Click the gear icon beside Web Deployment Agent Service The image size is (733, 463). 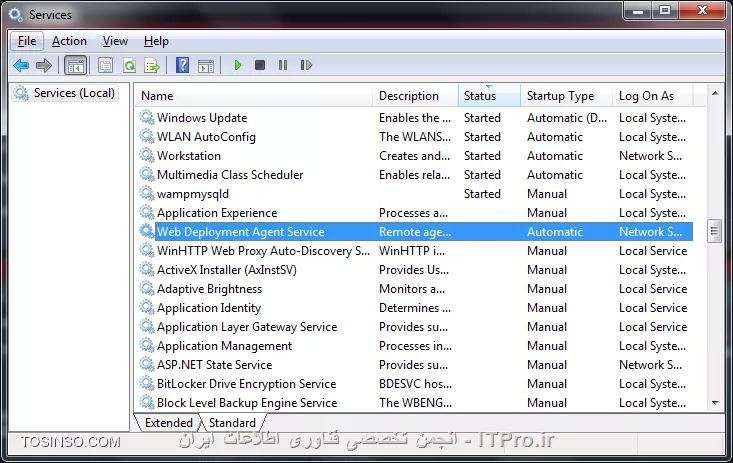(x=147, y=231)
